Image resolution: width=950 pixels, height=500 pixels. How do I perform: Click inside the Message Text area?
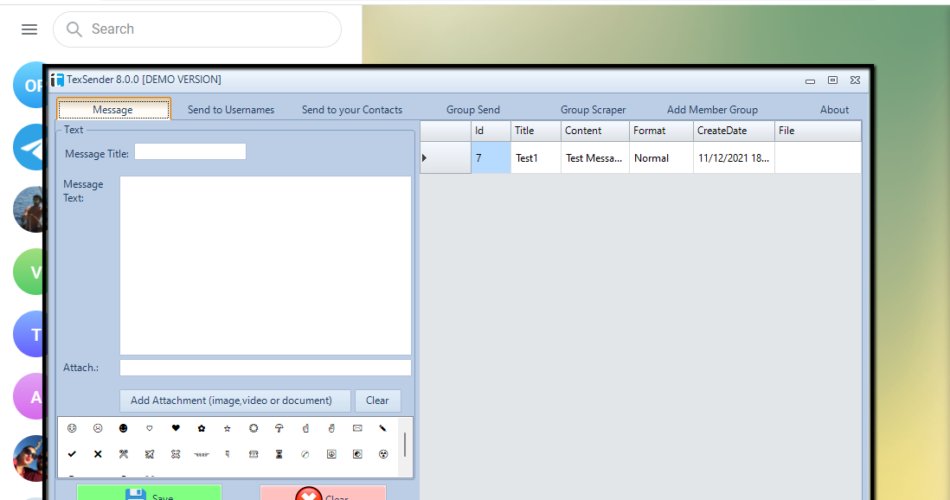[265, 265]
